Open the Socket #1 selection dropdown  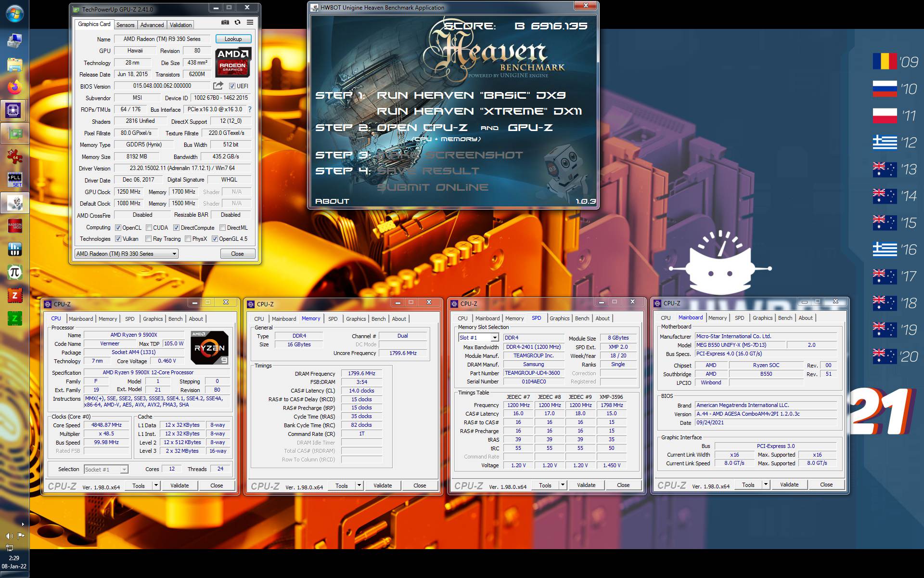[x=106, y=469]
